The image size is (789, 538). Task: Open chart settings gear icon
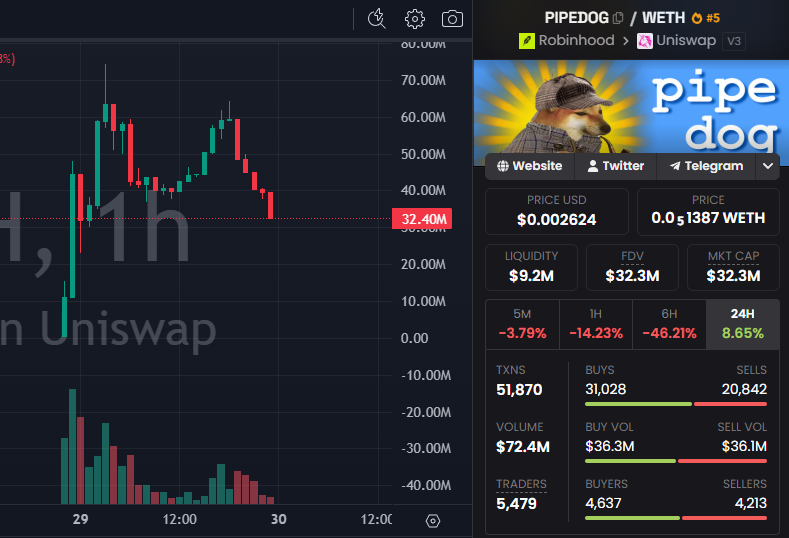415,19
